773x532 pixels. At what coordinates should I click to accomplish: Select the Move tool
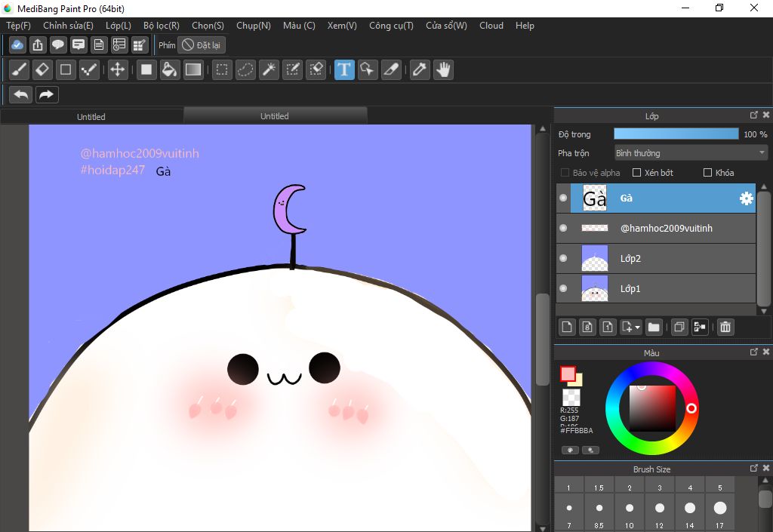117,69
